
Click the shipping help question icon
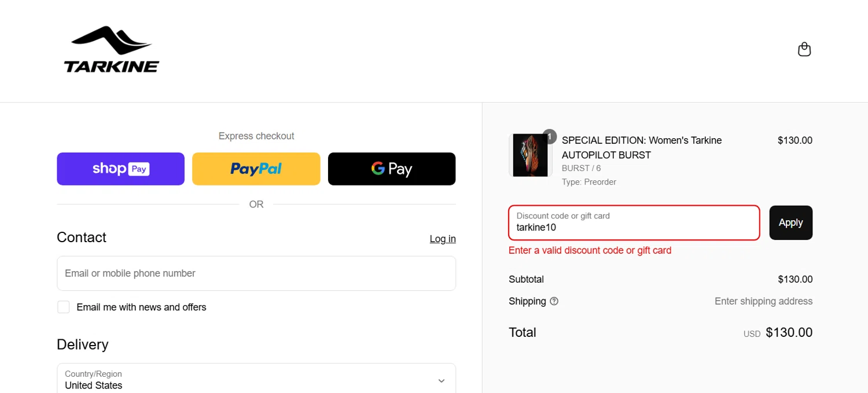[x=554, y=301]
